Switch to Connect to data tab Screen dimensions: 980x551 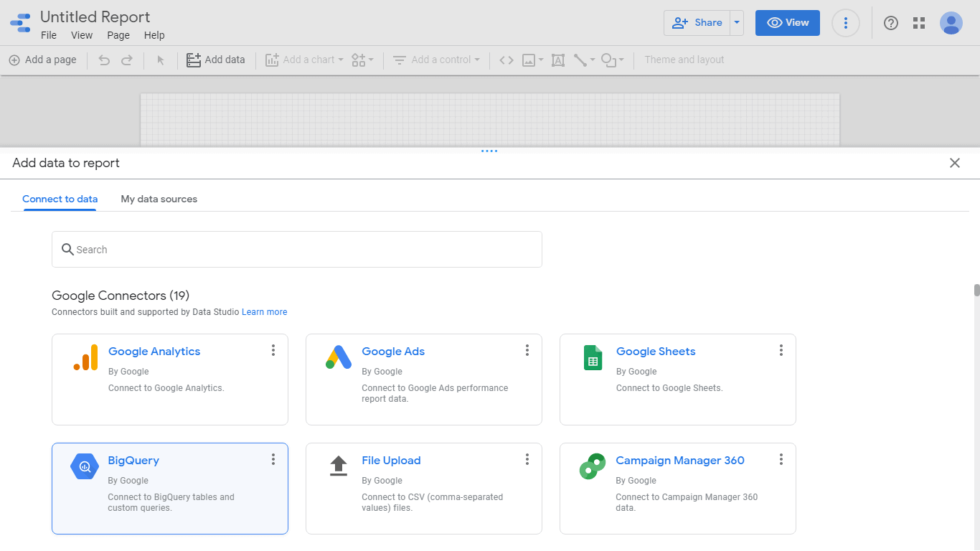[x=60, y=199]
